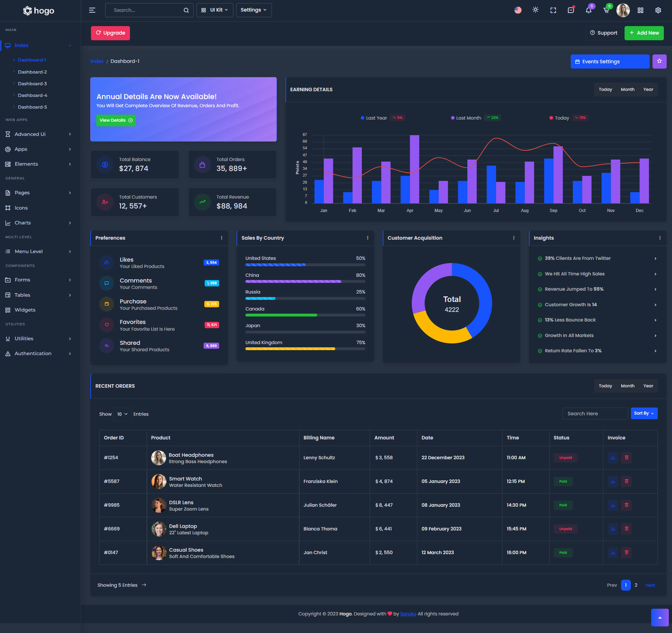Viewport: 672px width, 633px height.
Task: Open the shopping cart icon
Action: coord(606,10)
